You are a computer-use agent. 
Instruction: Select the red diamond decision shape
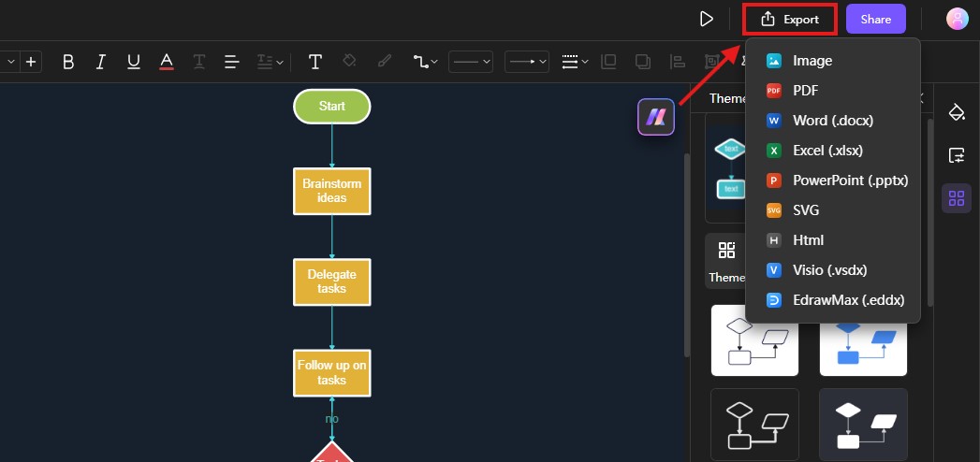pos(332,453)
